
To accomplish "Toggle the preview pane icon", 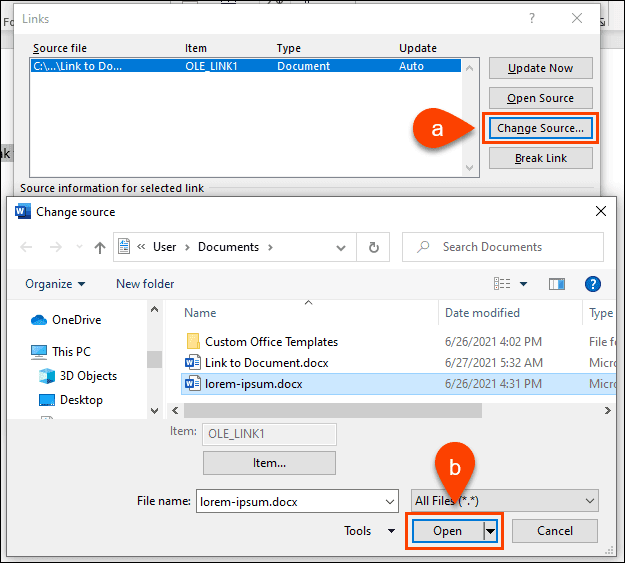I will [x=557, y=284].
